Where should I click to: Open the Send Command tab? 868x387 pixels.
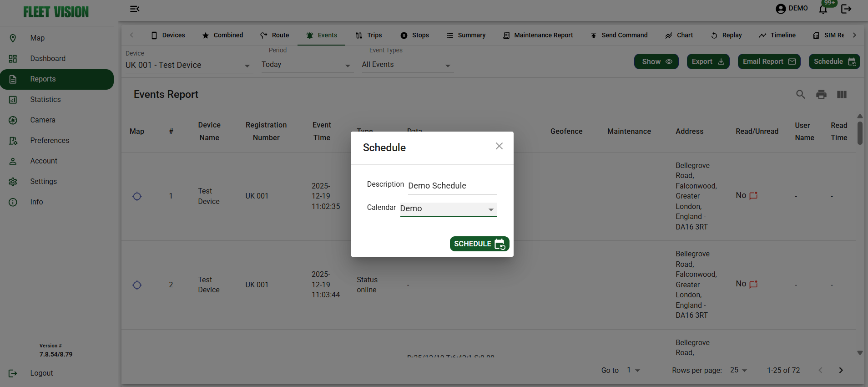pyautogui.click(x=619, y=35)
